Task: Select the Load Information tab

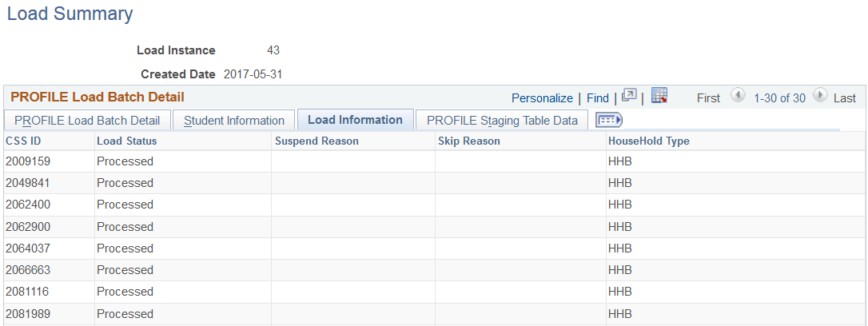Action: [356, 120]
